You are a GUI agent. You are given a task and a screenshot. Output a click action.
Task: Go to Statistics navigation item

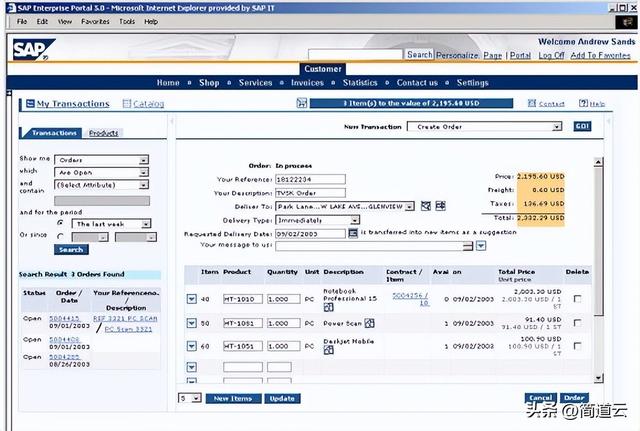click(360, 83)
